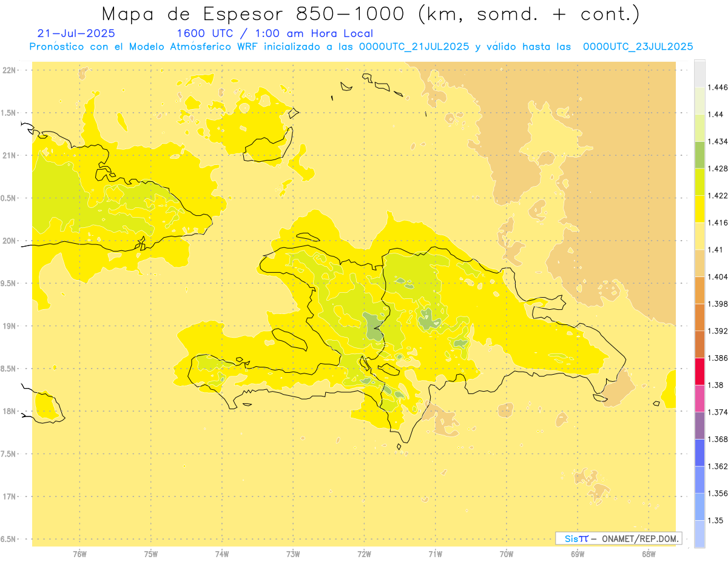Image resolution: width=728 pixels, height=562 pixels.
Task: Click the '1.44' legend value
Action: click(x=716, y=115)
